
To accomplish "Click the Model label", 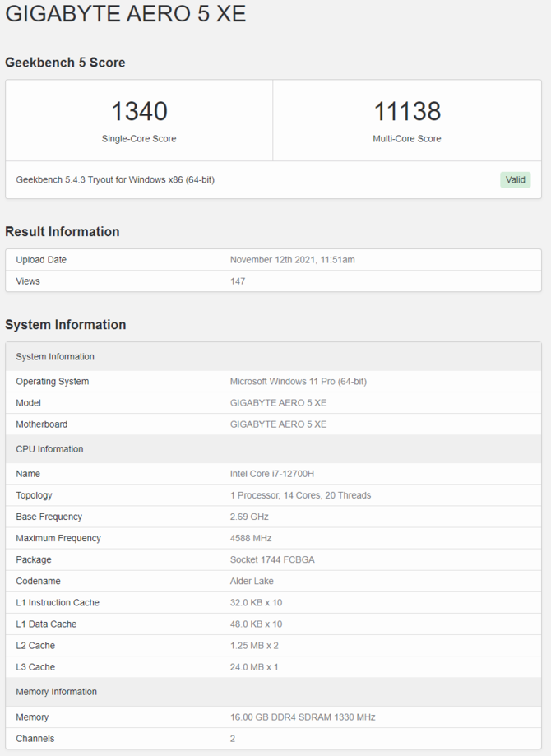I will [29, 403].
